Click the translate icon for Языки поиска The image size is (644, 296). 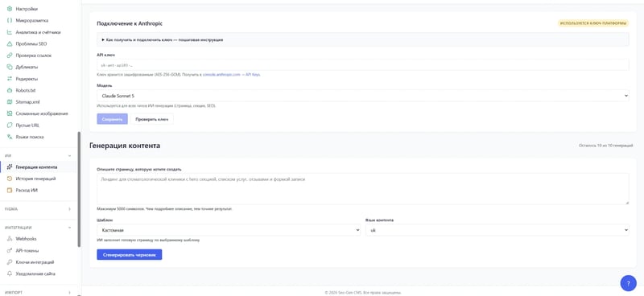(x=10, y=137)
